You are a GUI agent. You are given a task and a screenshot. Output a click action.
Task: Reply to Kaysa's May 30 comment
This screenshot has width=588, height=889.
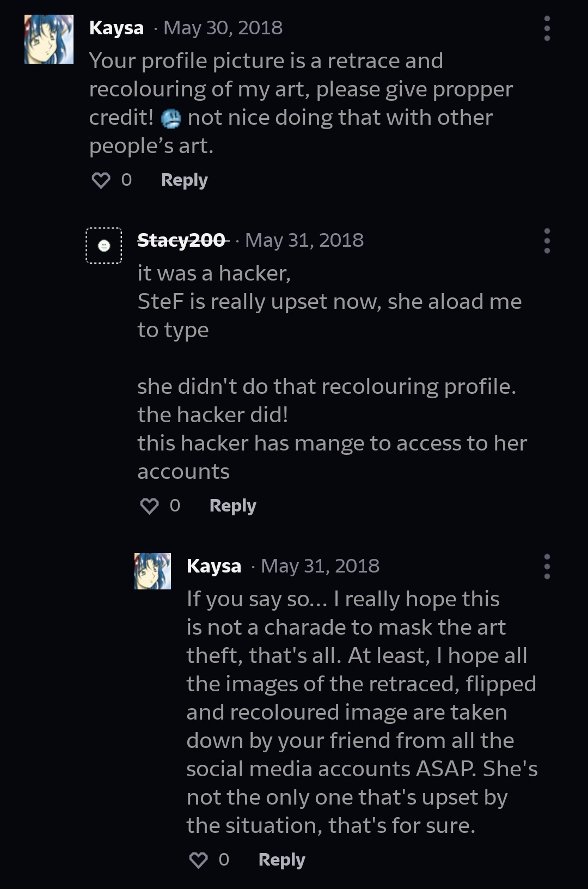[184, 180]
